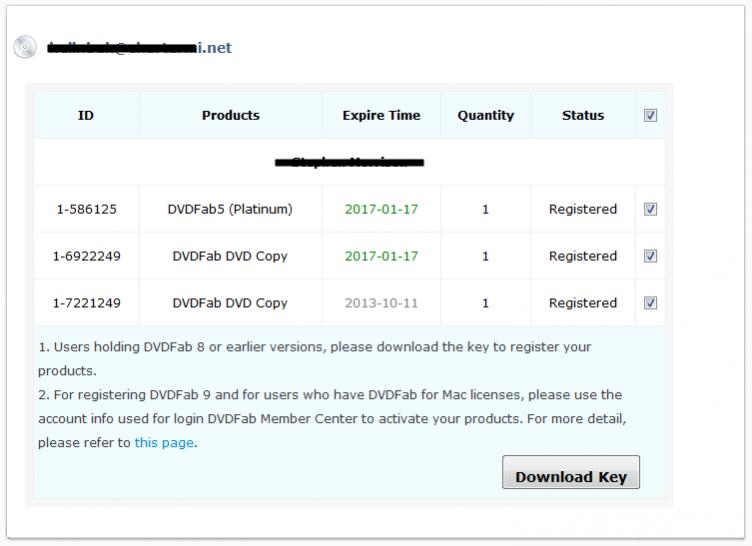Uncheck the DVDFab5 (Platinum) row checkbox
The height and width of the screenshot is (546, 752).
tap(651, 209)
